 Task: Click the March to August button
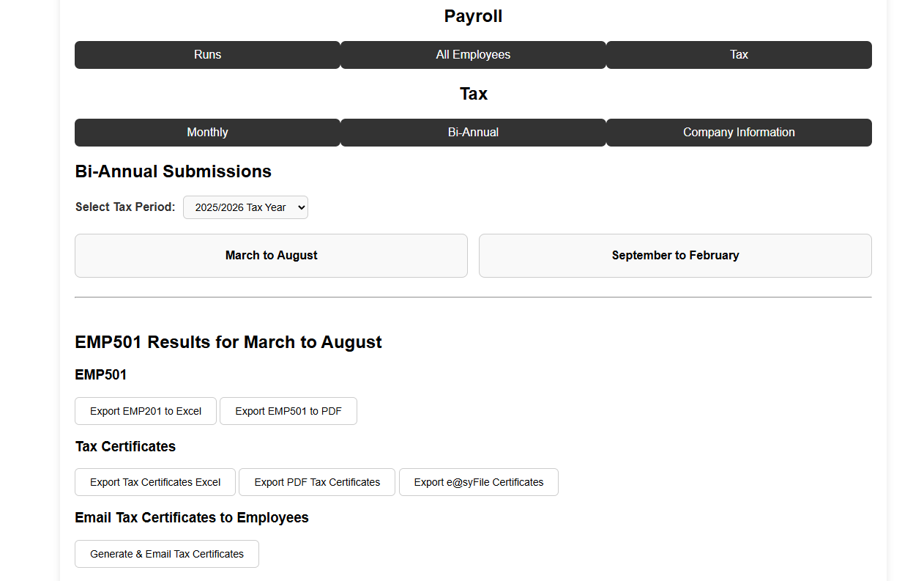(x=271, y=255)
